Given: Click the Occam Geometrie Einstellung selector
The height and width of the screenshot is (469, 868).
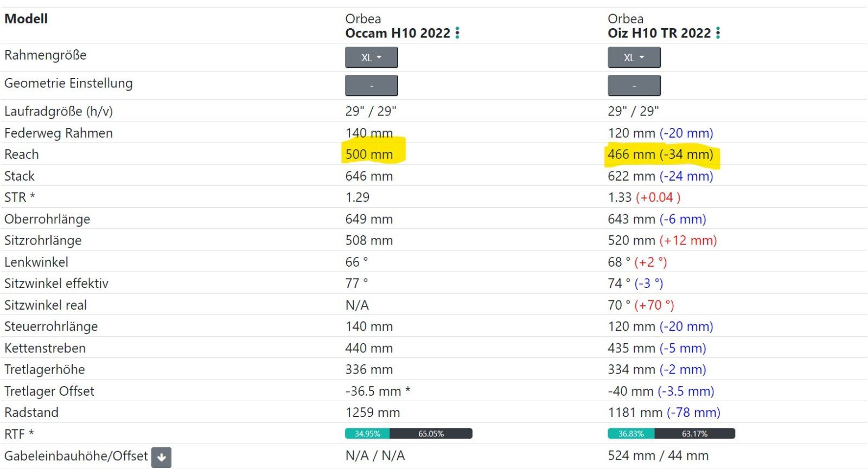Looking at the screenshot, I should (371, 86).
